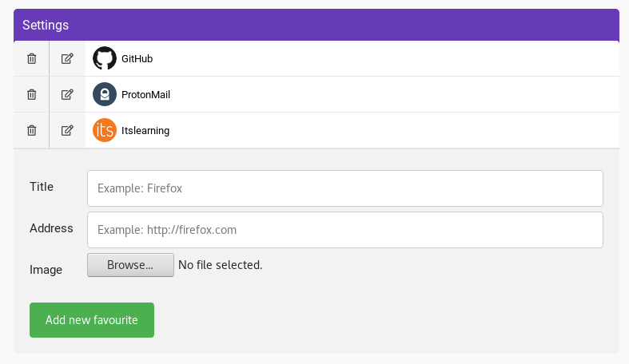Edit the GitHub favourite

[x=67, y=58]
